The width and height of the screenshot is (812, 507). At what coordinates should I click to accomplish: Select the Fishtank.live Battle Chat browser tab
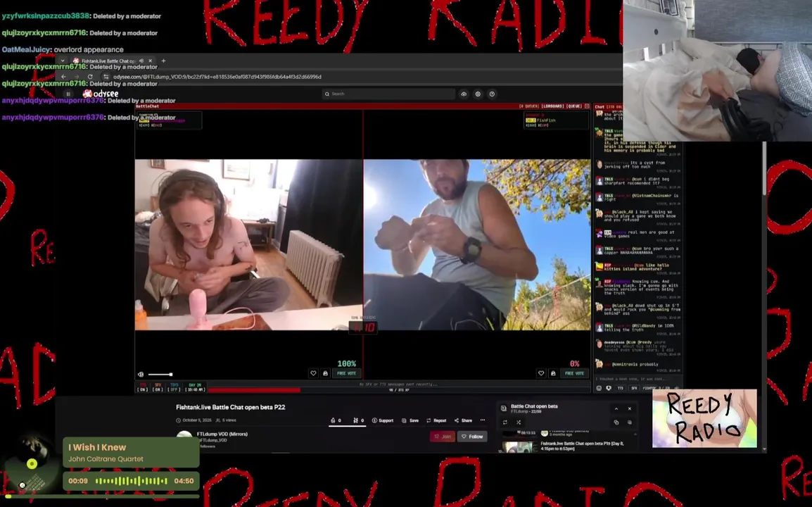coord(113,61)
